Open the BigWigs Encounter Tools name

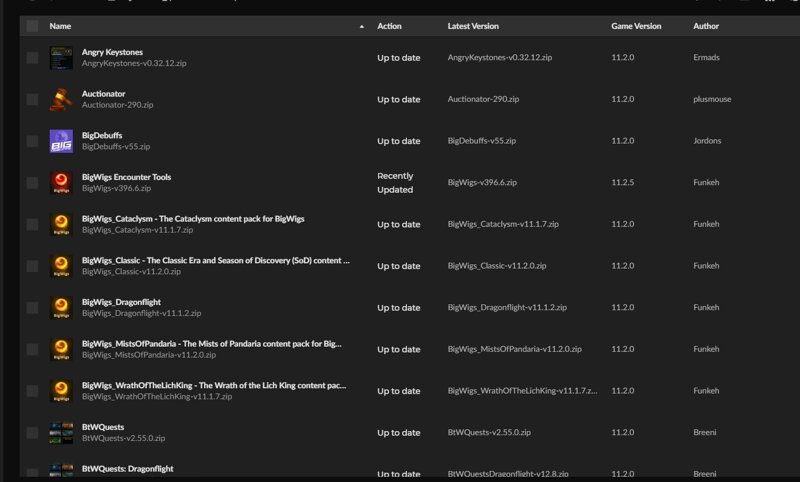127,177
